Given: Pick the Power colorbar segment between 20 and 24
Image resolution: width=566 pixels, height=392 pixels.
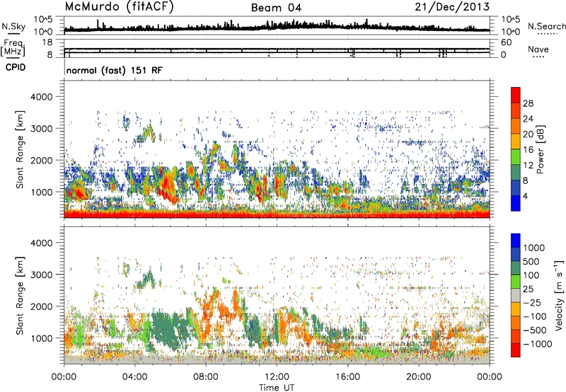Looking at the screenshot, I should point(516,127).
